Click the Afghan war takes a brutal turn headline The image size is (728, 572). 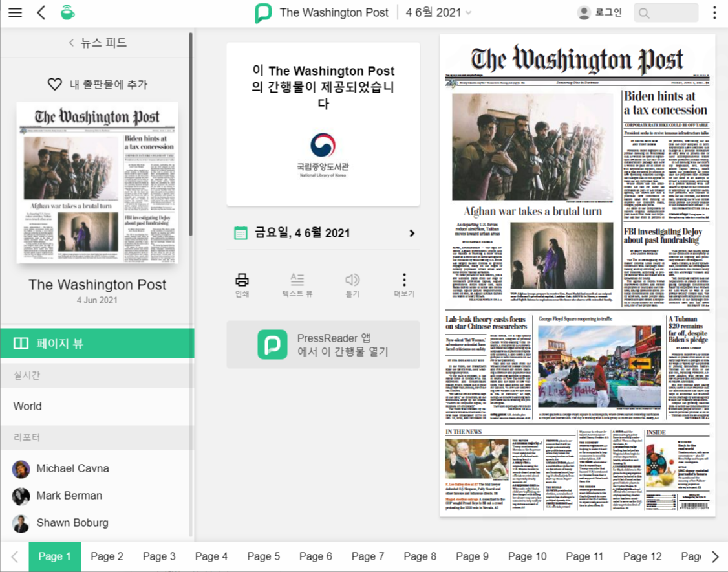click(533, 212)
